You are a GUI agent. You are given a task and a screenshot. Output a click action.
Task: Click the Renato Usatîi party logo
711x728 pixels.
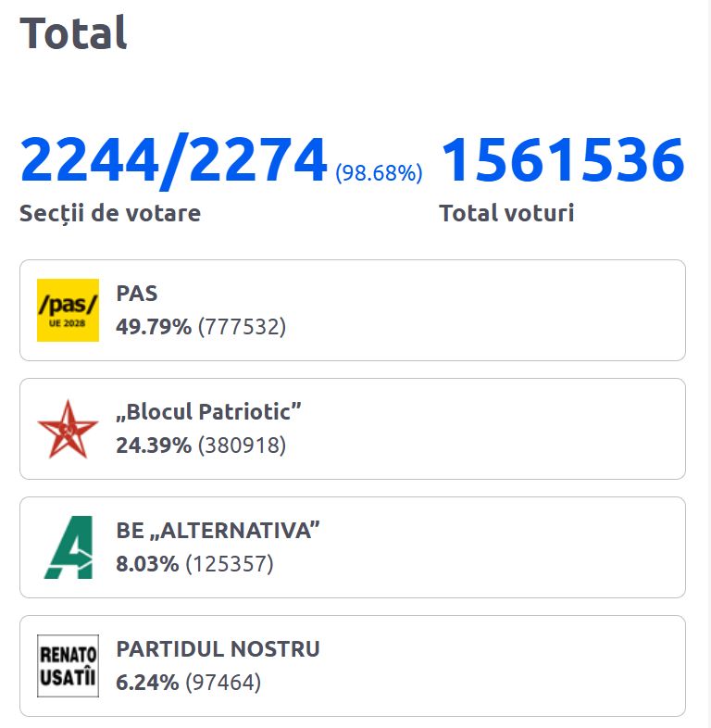68,666
